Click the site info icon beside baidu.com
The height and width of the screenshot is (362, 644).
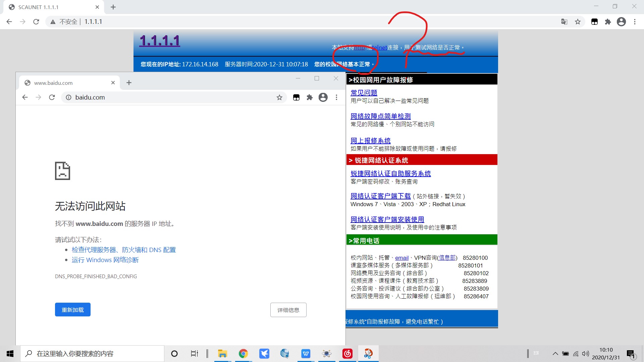coord(68,97)
